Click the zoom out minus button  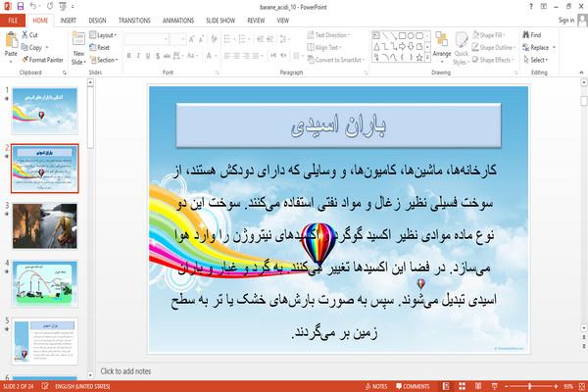point(507,386)
